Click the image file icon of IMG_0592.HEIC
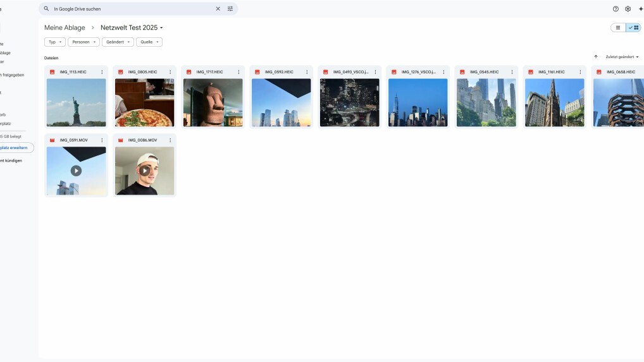The height and width of the screenshot is (362, 644). click(257, 72)
